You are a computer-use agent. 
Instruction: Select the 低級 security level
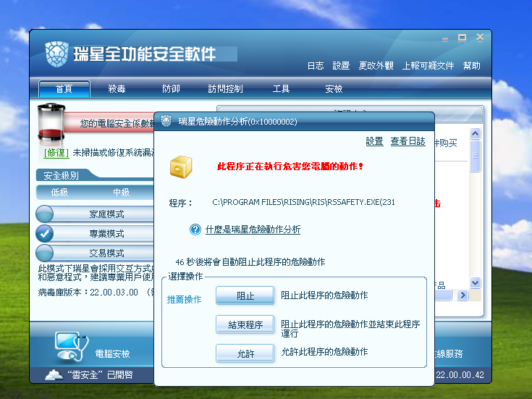tap(59, 193)
